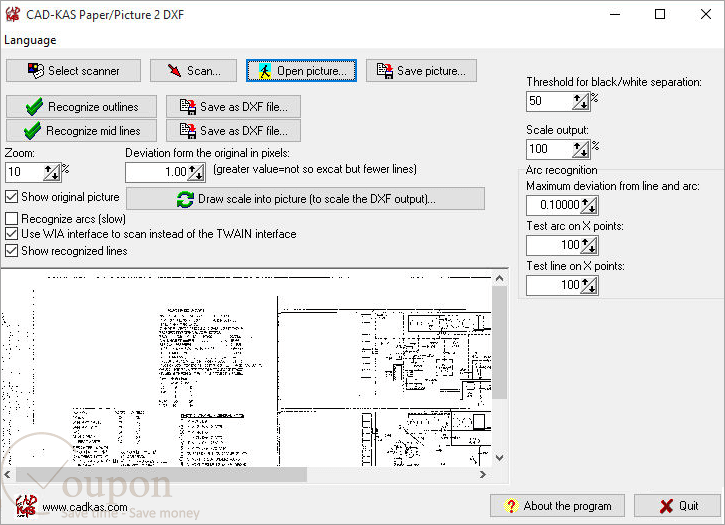Screen dimensions: 725x525
Task: Open the Language menu
Action: point(30,40)
